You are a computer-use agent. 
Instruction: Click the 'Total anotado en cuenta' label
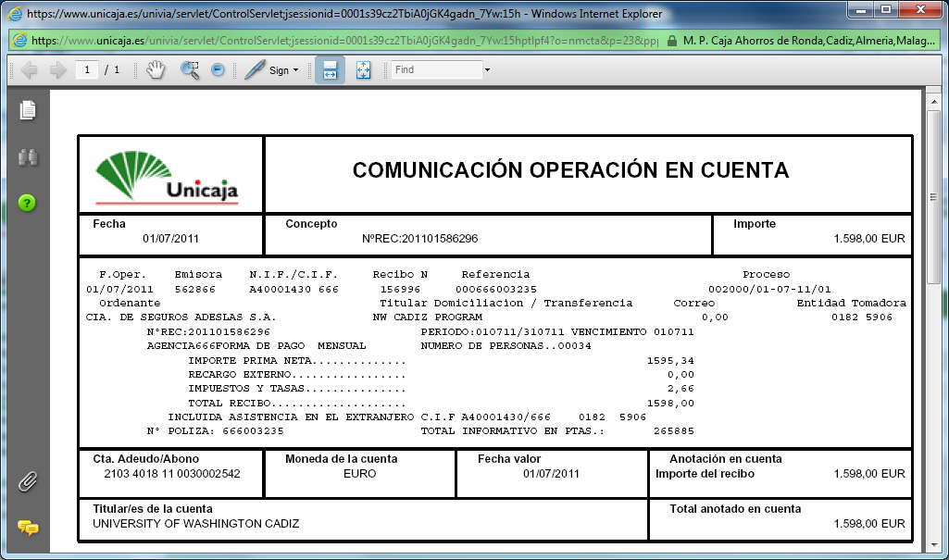[x=735, y=508]
